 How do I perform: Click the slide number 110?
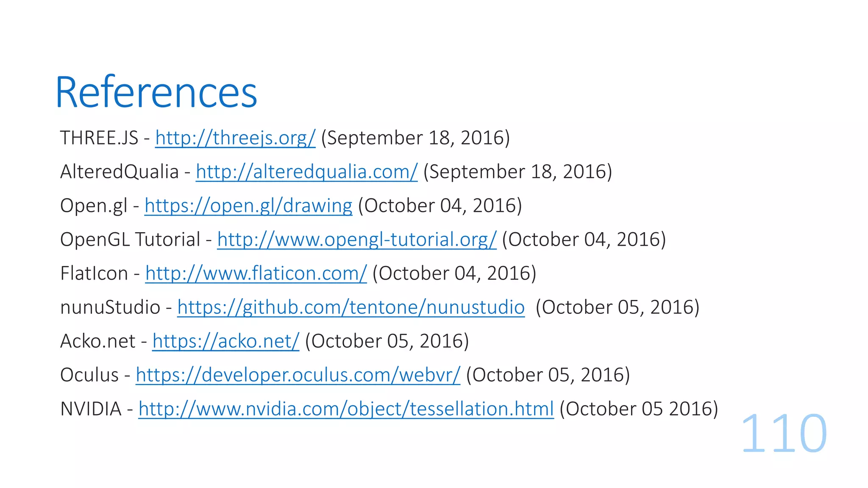[x=784, y=433]
